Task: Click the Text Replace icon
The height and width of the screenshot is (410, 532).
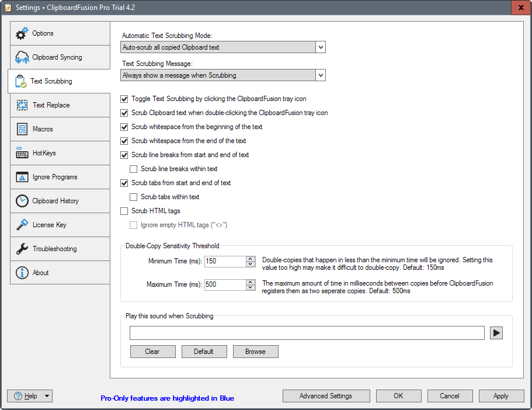Action: [22, 105]
